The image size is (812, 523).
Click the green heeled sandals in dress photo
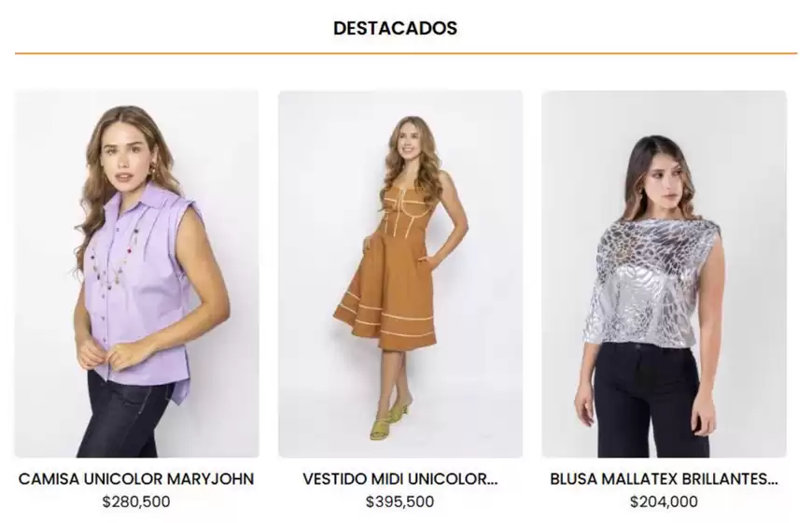pyautogui.click(x=389, y=421)
